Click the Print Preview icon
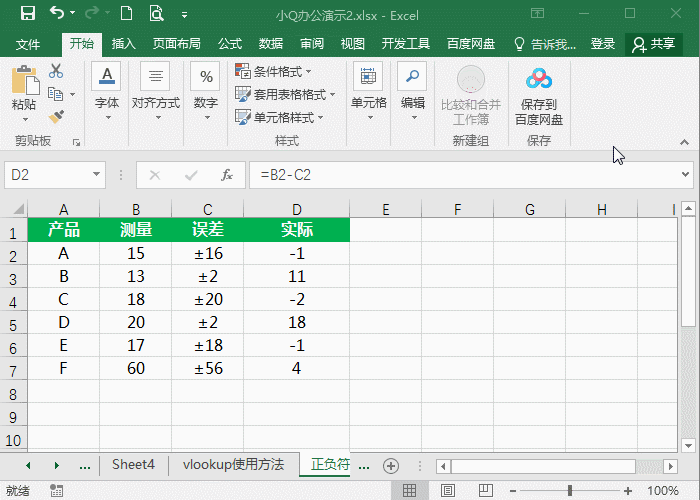Screen dimensions: 700x500 coord(156,13)
